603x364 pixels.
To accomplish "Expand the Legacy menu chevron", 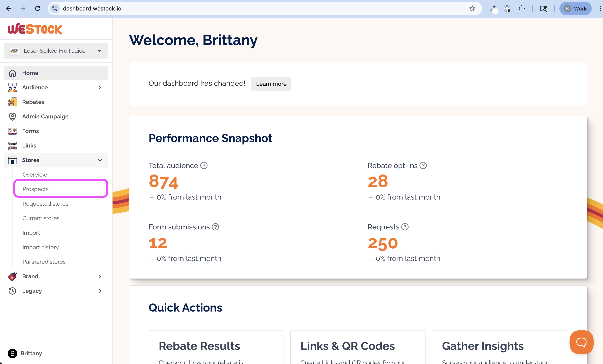I will pos(100,291).
